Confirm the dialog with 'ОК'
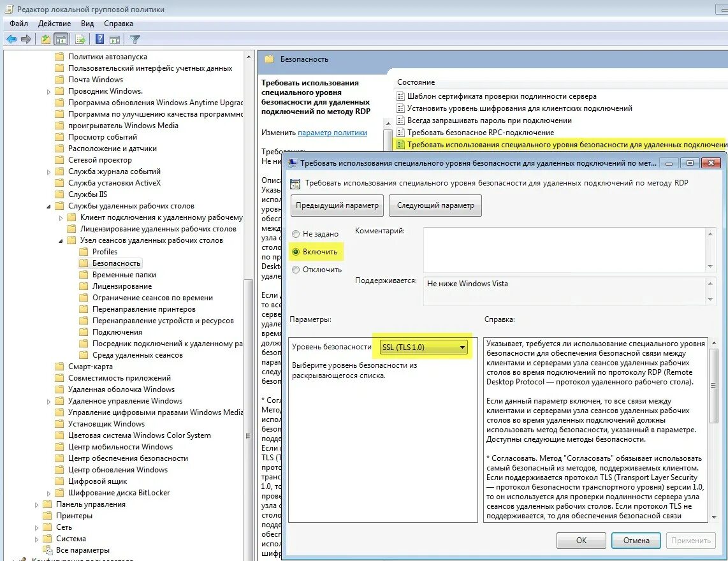Image resolution: width=728 pixels, height=561 pixels. click(581, 541)
